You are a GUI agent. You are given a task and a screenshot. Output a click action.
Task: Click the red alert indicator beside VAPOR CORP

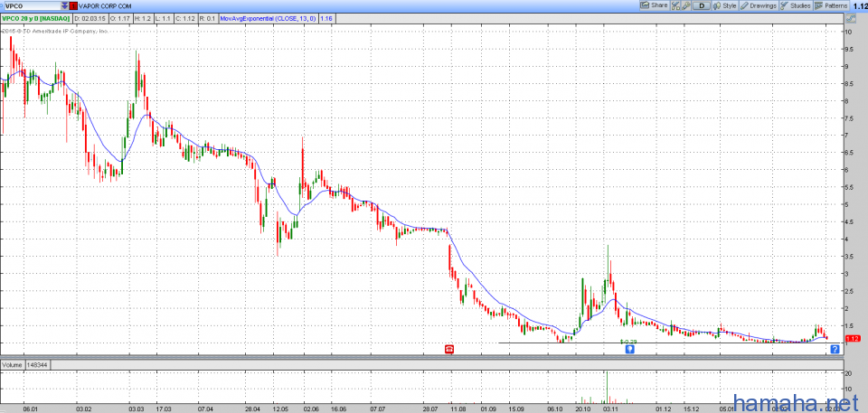click(73, 5)
